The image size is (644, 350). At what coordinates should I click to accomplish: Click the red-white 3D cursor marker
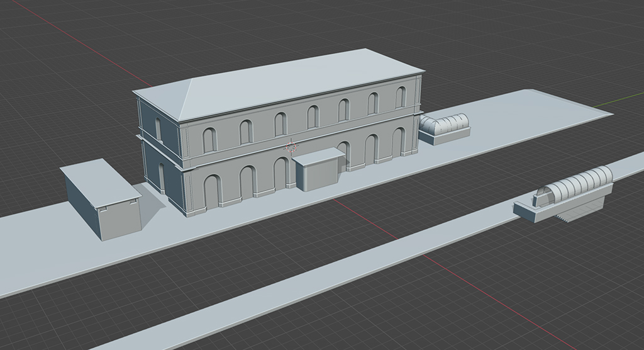pyautogui.click(x=291, y=147)
